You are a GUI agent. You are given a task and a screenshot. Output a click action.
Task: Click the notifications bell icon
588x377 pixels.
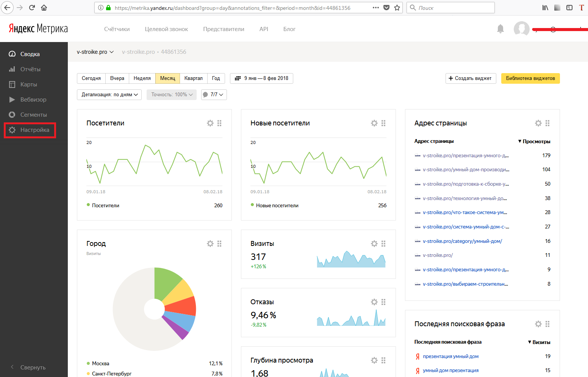click(500, 29)
